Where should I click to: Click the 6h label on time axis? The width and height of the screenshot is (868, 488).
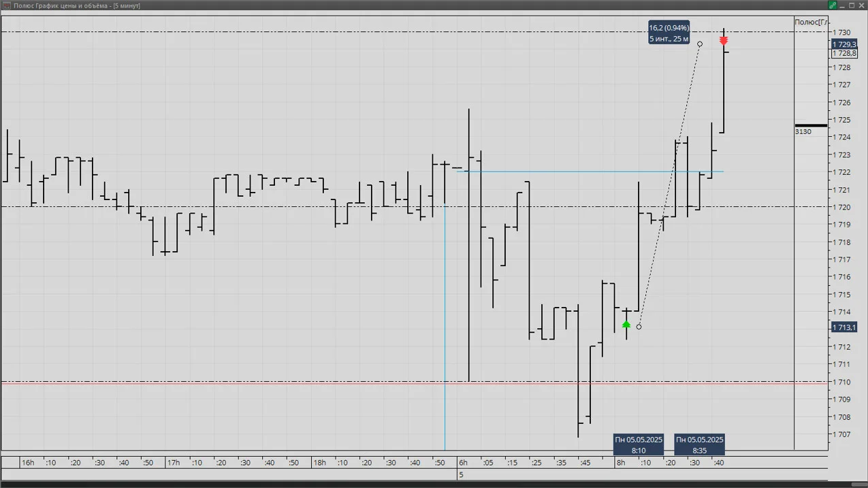pyautogui.click(x=463, y=463)
